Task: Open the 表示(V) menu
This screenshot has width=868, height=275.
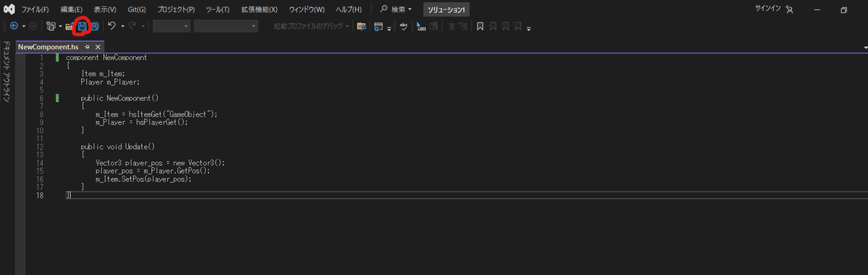Action: (x=105, y=10)
